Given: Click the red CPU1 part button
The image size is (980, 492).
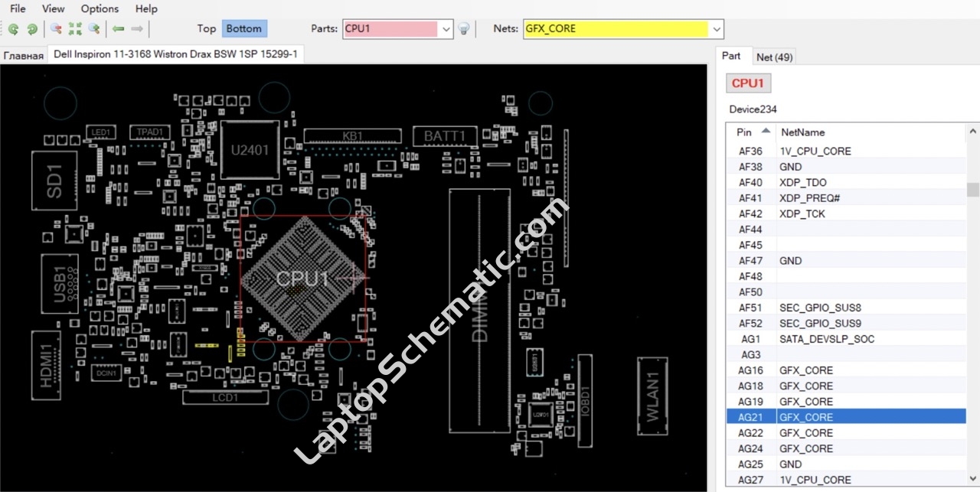Looking at the screenshot, I should tap(748, 83).
